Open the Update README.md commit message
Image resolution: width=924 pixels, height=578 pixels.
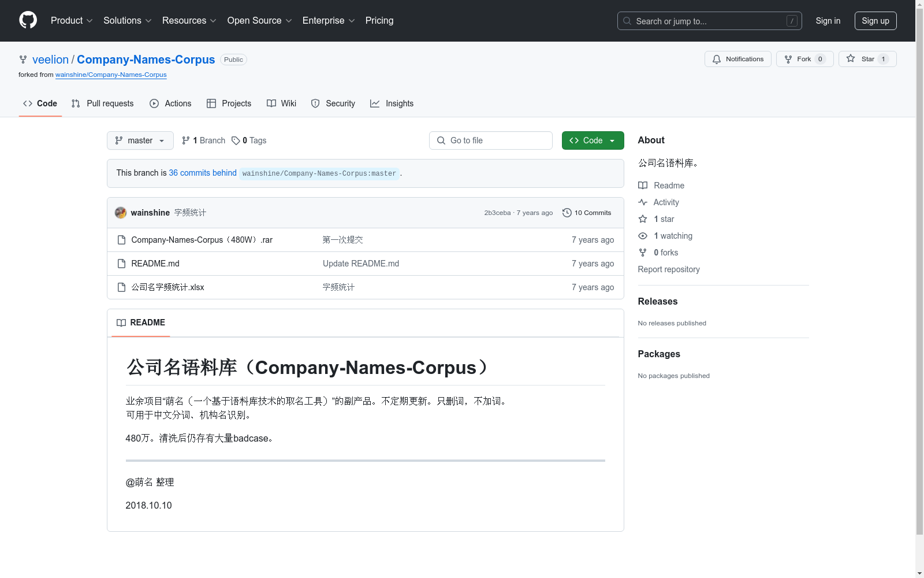(361, 264)
